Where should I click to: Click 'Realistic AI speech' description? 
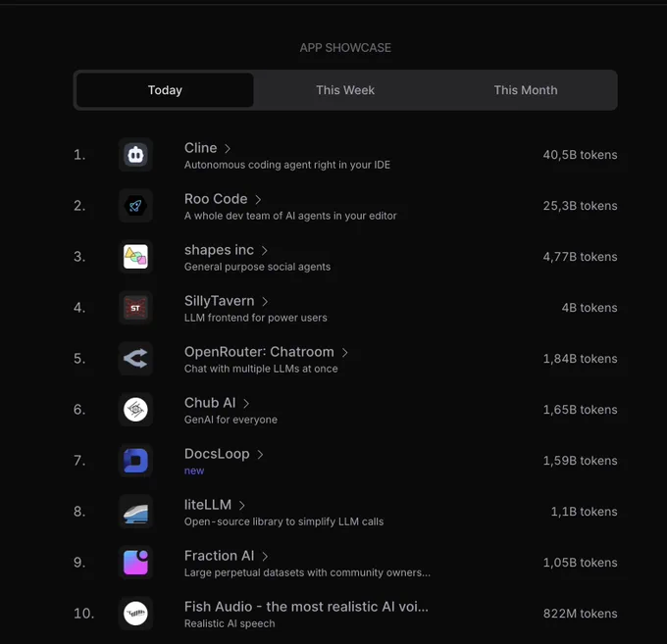point(230,623)
